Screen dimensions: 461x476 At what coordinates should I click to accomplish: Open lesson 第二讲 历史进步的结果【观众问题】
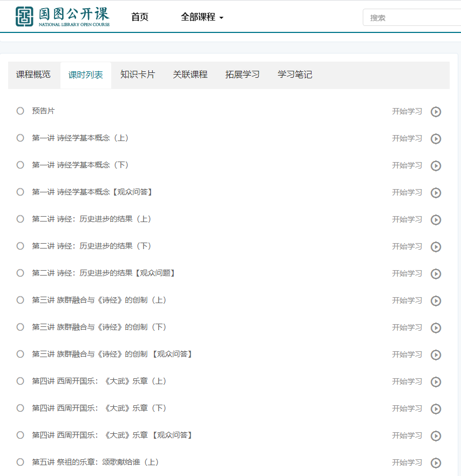point(104,273)
